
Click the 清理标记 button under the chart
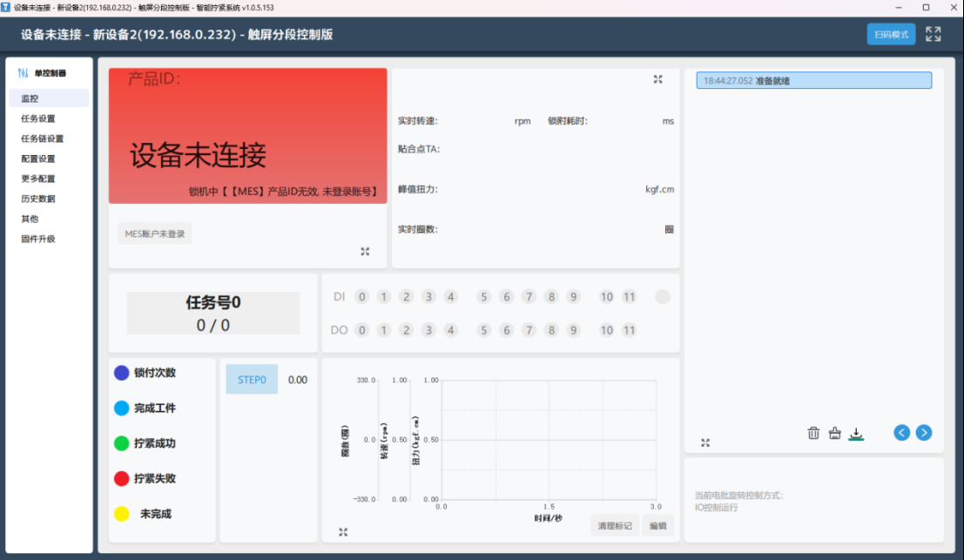point(615,525)
